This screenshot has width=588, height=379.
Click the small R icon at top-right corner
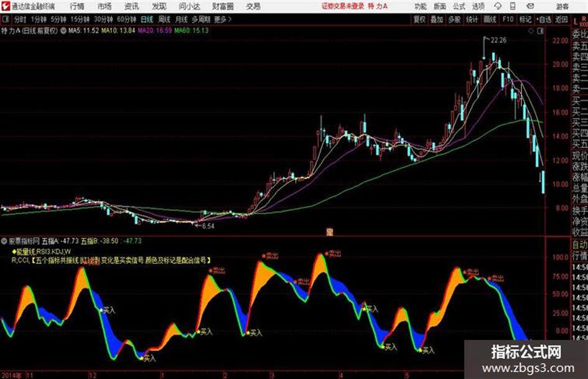click(x=584, y=19)
